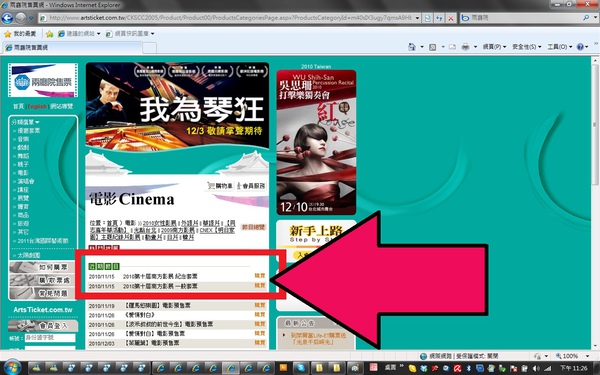Click the vertical page scrollbar
The height and width of the screenshot is (375, 600).
595,203
